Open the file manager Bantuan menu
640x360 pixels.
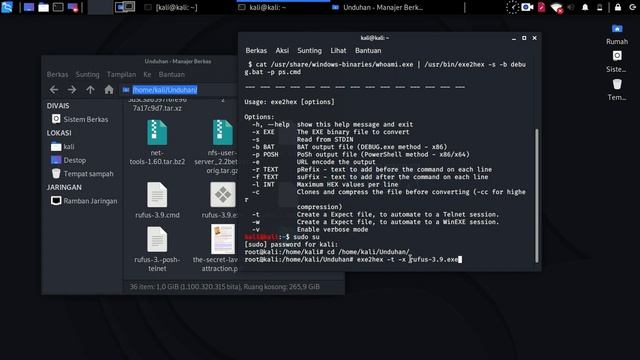point(171,74)
